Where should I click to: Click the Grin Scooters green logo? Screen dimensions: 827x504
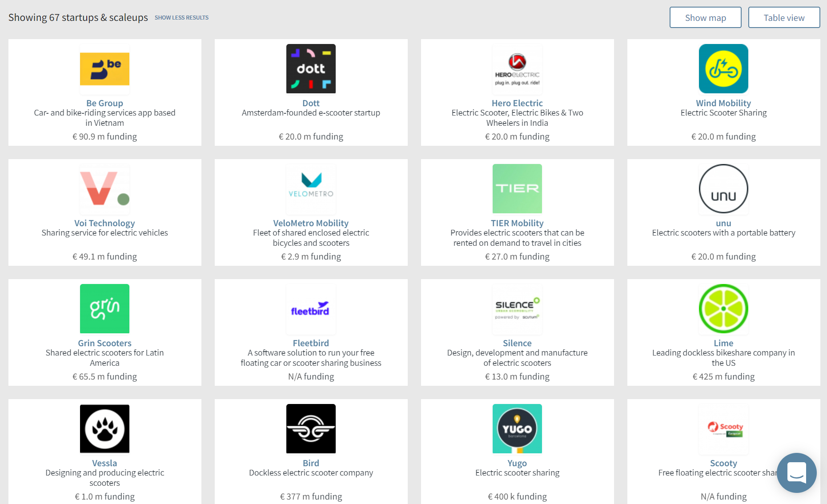(104, 308)
